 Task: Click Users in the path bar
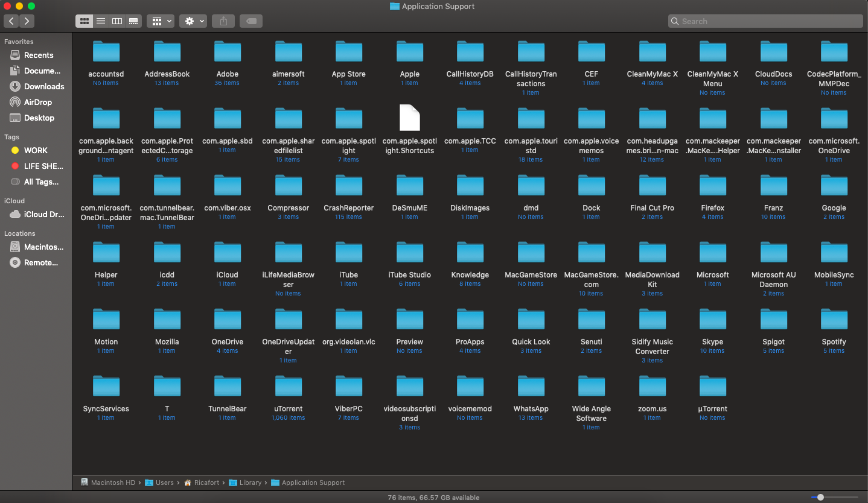(159, 482)
